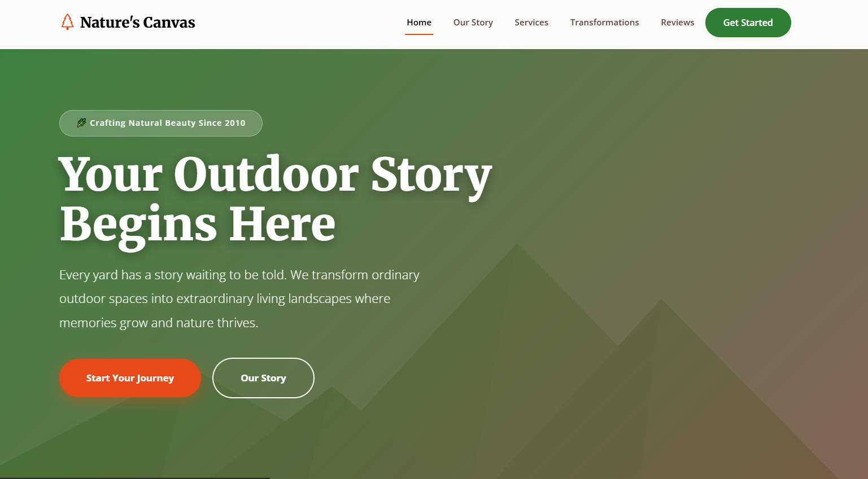
Task: Click the empty white header area beside the logo
Action: point(299,23)
